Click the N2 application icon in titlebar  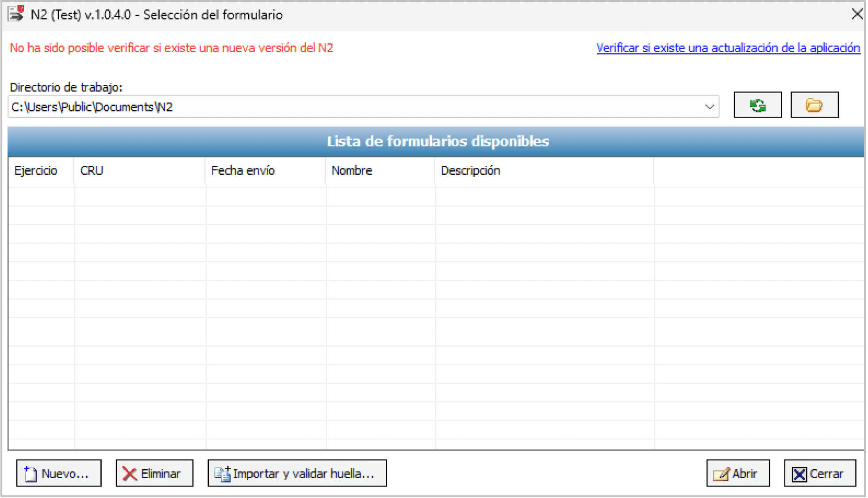(15, 14)
